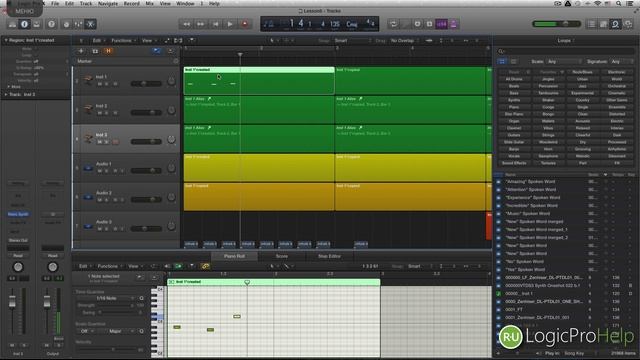Select the Sound Effects loop category button

point(514,163)
